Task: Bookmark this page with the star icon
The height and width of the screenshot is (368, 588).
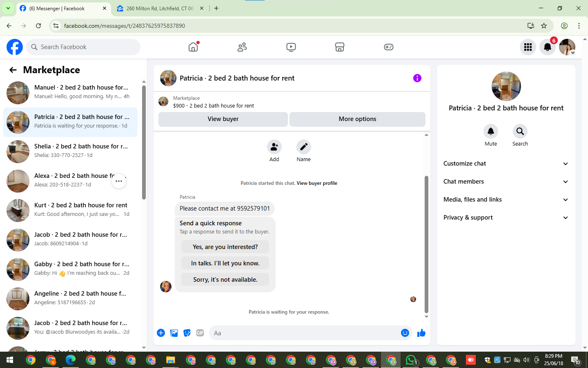Action: 544,26
